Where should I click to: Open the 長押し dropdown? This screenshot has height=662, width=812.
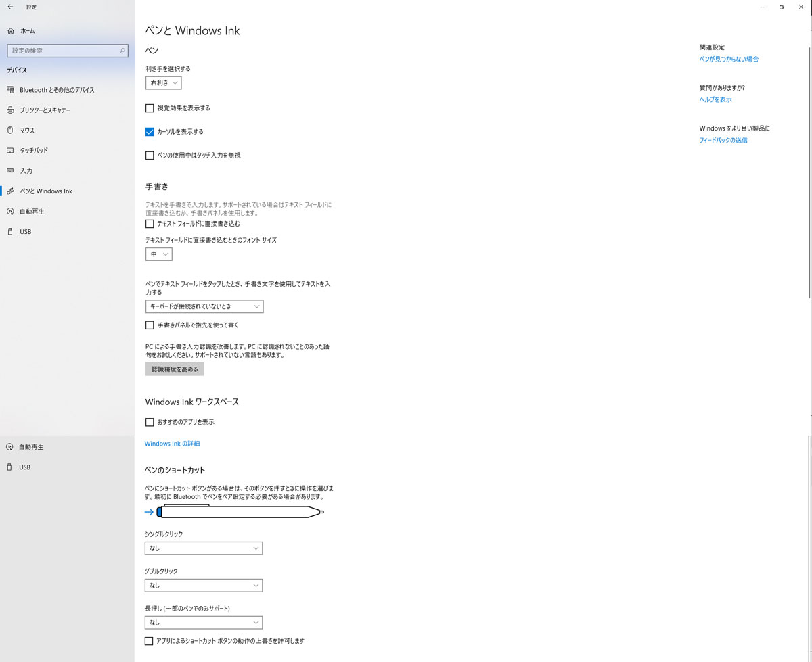click(204, 623)
